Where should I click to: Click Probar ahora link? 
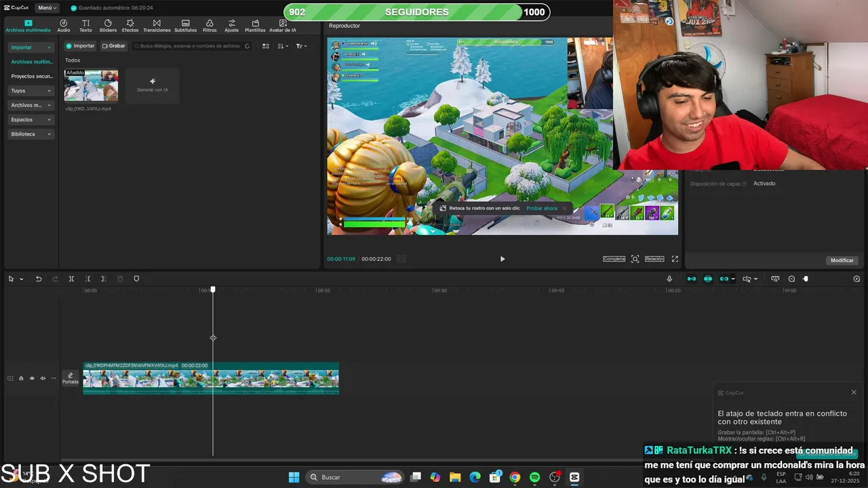(542, 208)
